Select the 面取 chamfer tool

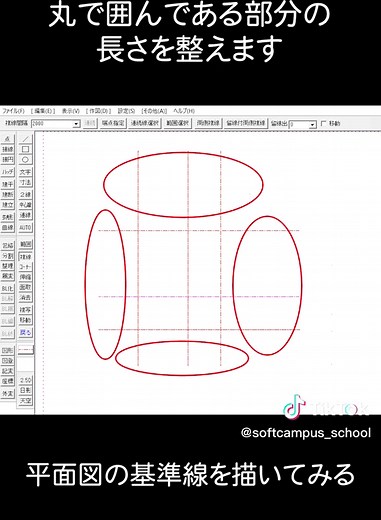pyautogui.click(x=25, y=287)
